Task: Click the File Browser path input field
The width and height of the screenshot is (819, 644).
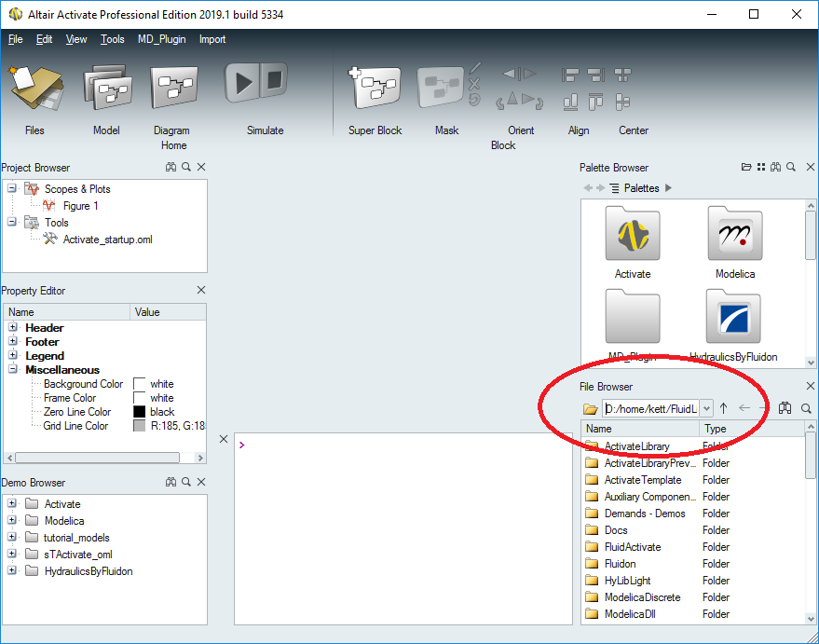Action: [x=650, y=408]
